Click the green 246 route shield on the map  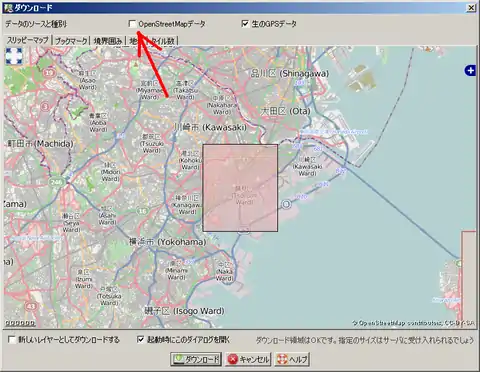point(57,182)
